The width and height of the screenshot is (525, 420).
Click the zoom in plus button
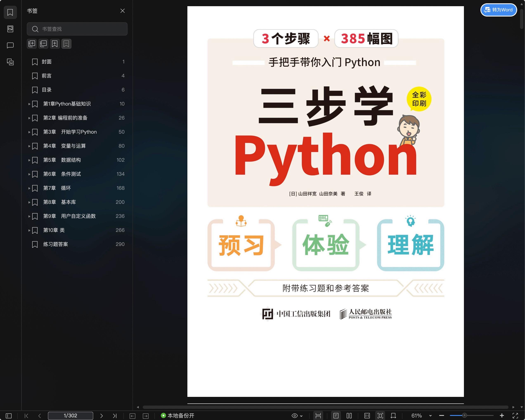(502, 416)
